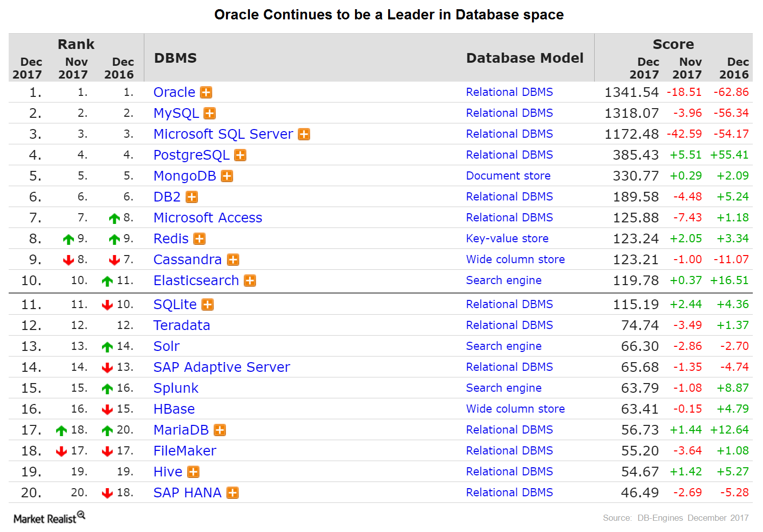This screenshot has height=532, width=763.
Task: Click Wide column store in HBase row
Action: (516, 409)
